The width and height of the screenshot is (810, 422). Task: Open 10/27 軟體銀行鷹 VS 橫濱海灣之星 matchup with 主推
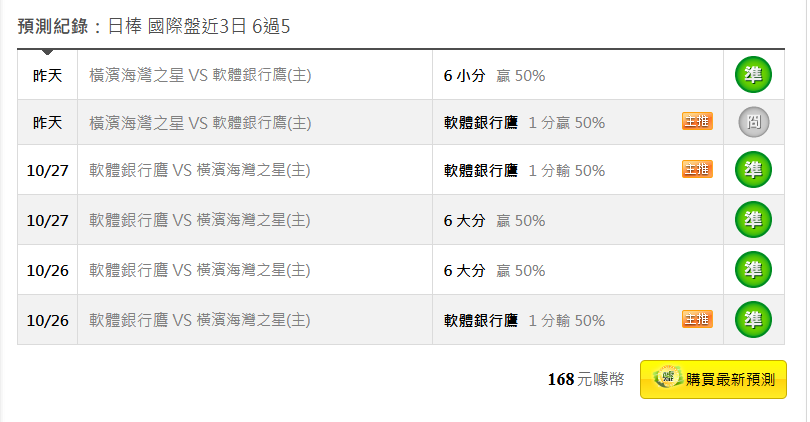coord(199,170)
